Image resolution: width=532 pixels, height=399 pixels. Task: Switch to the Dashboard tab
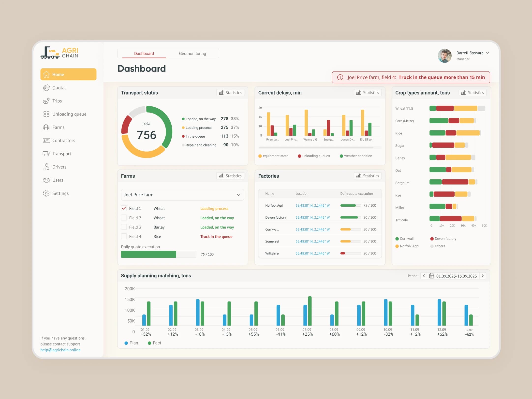coord(144,54)
